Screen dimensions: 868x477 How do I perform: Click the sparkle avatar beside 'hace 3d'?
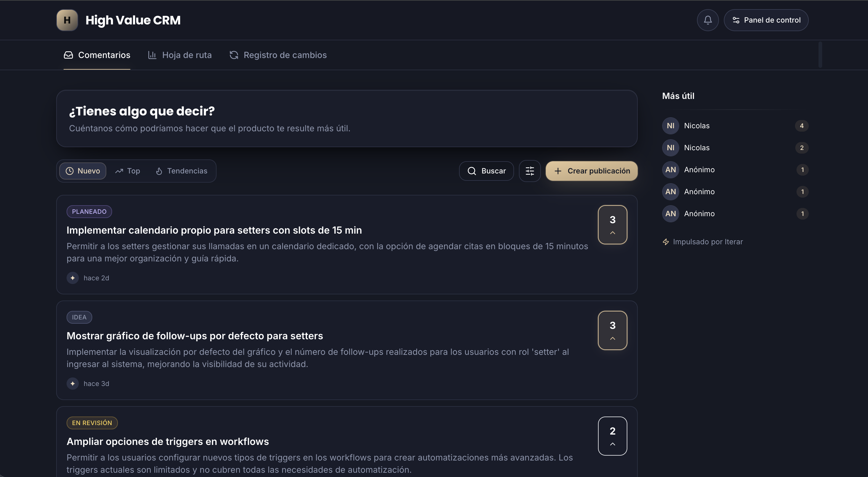[72, 383]
